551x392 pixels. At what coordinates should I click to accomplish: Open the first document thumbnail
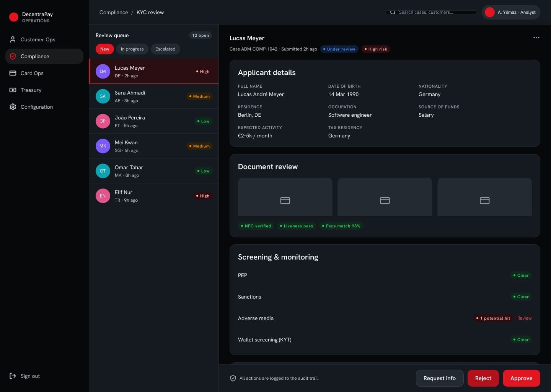tap(285, 197)
